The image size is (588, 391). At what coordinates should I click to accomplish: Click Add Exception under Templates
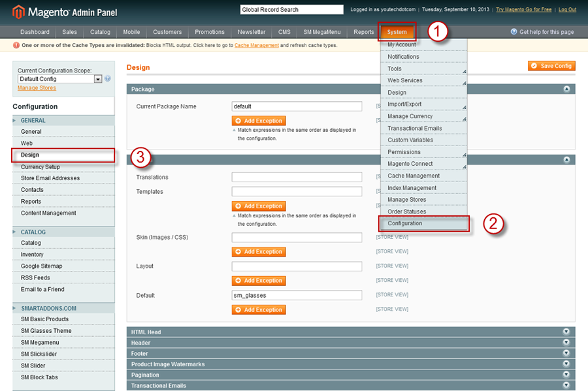click(x=259, y=206)
